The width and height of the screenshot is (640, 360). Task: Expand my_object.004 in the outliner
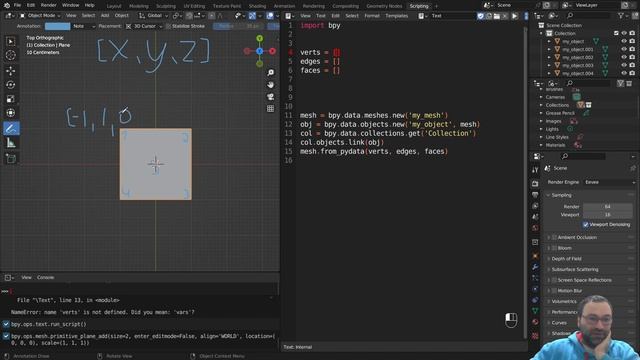click(549, 73)
